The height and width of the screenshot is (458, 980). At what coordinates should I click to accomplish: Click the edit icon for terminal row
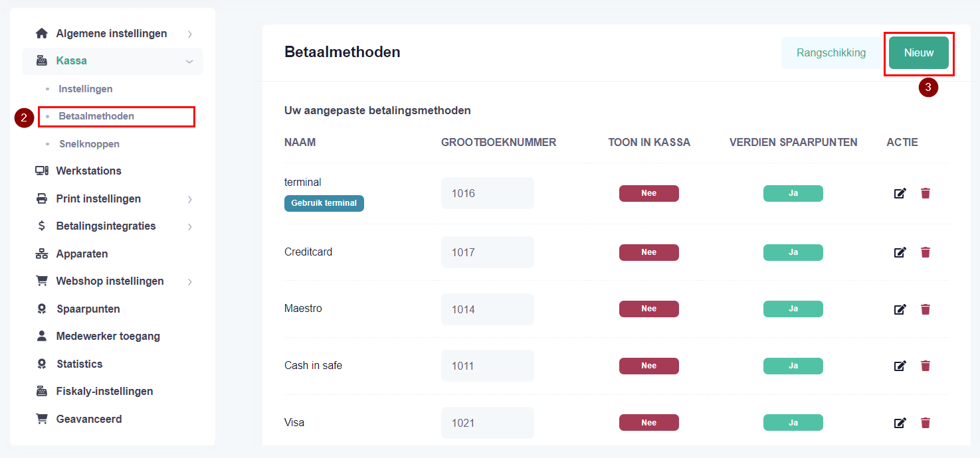900,193
